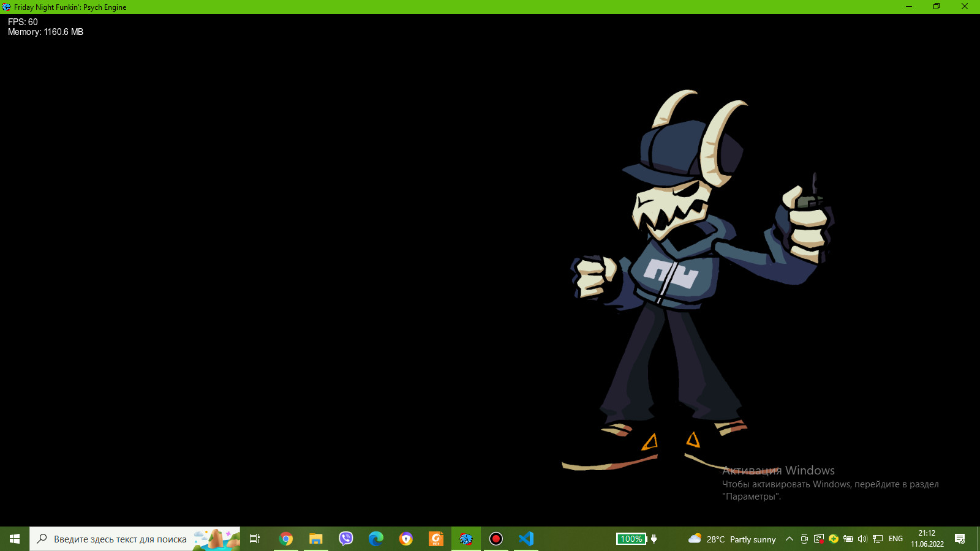Open File Explorer from the taskbar

pos(315,539)
